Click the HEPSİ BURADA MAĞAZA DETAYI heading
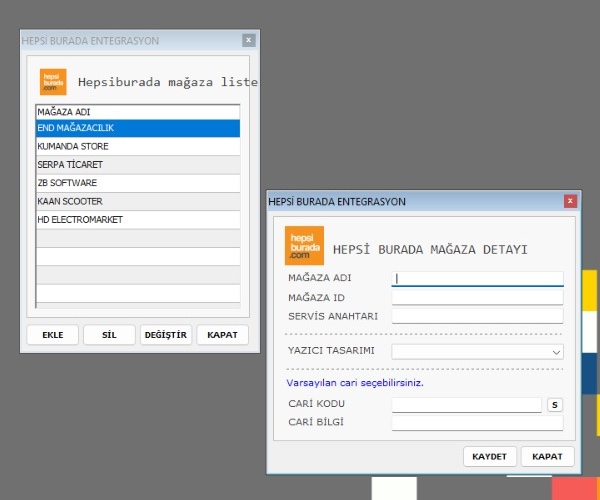 click(430, 249)
